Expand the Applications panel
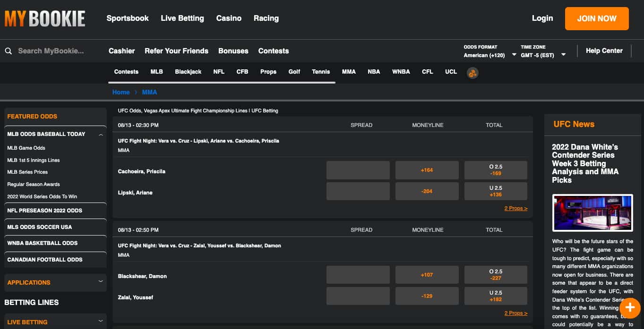Viewport: 644px width, 329px height. point(55,282)
